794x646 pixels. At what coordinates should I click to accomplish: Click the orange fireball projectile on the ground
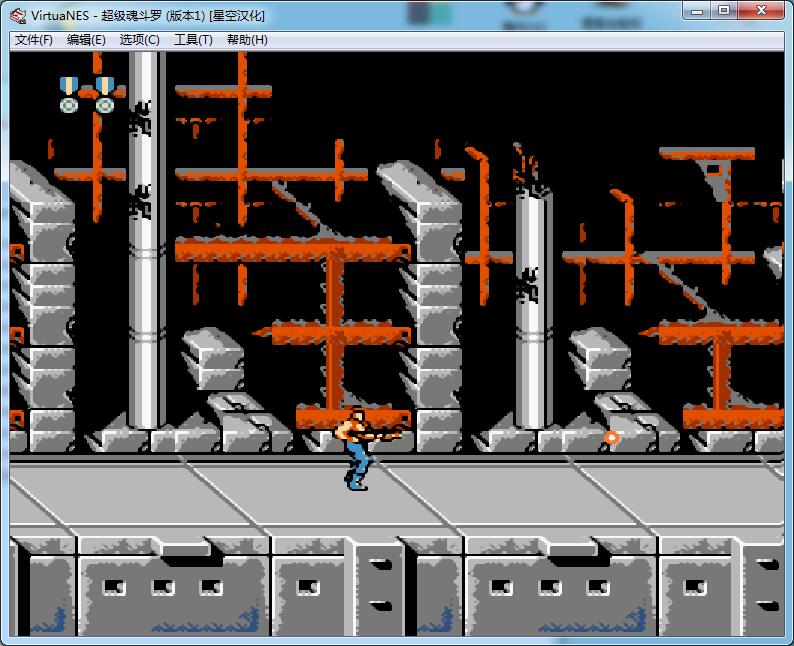611,437
